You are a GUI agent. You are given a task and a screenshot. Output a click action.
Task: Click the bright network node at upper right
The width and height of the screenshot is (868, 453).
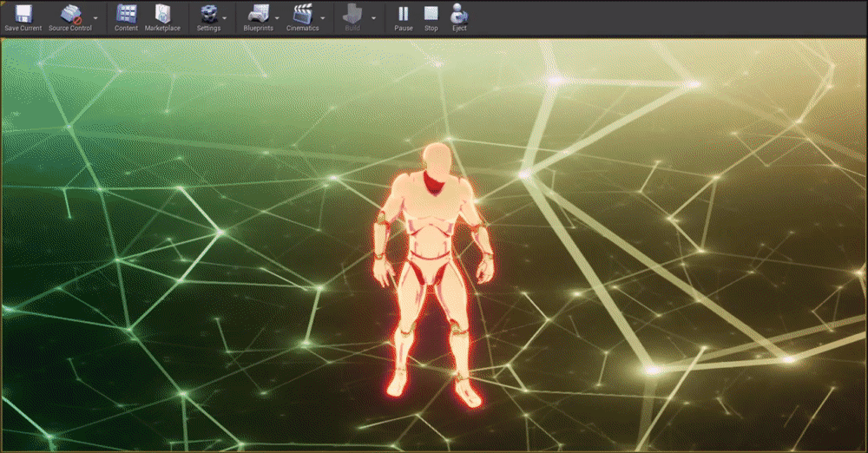[x=692, y=84]
